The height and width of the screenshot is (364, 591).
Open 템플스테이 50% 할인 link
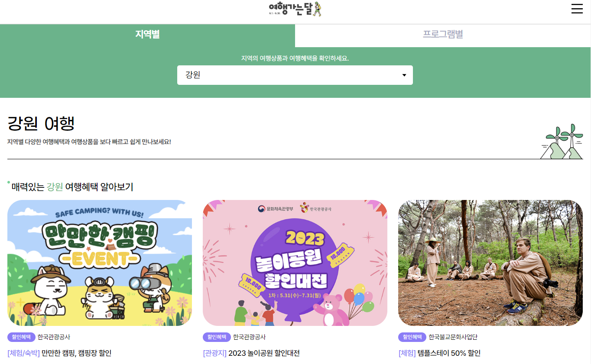(449, 353)
